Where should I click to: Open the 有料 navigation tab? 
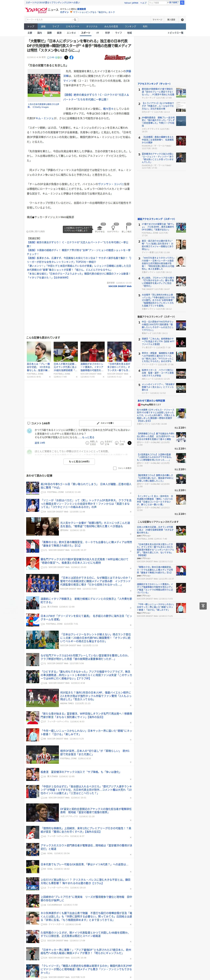[x=145, y=27]
